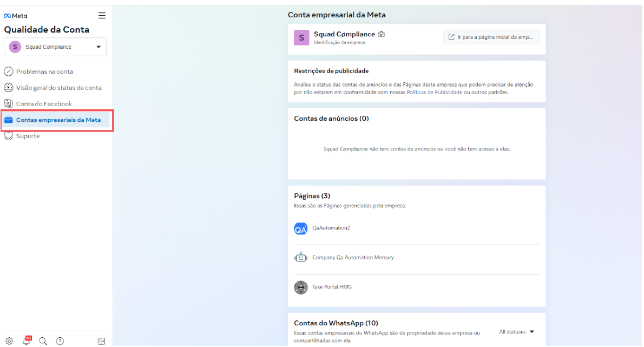Click the briefcase icon beside Squad Compliance title
The height and width of the screenshot is (347, 644).
[382, 34]
